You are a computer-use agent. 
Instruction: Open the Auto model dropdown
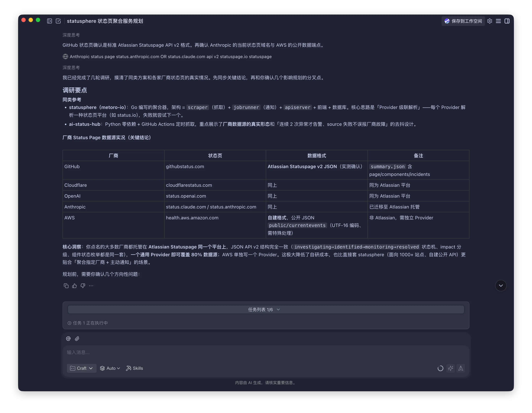110,368
